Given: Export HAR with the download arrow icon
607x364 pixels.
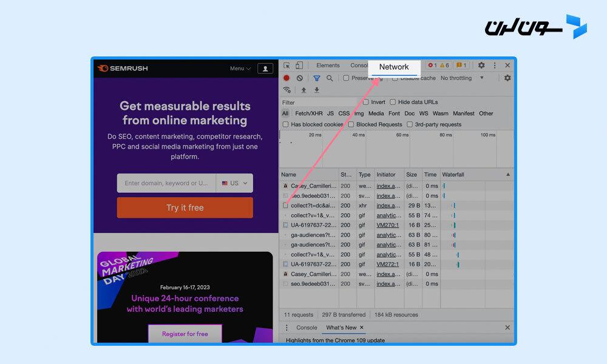Looking at the screenshot, I should 317,90.
